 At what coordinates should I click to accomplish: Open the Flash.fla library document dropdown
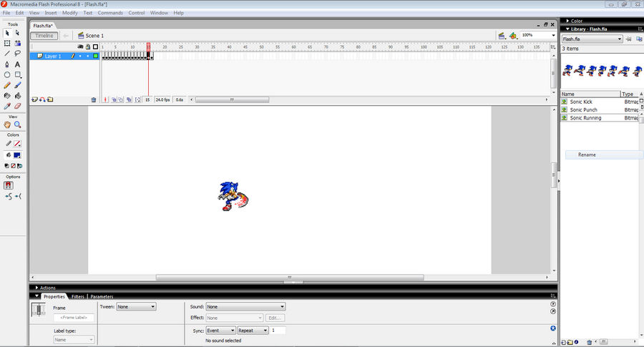point(592,39)
